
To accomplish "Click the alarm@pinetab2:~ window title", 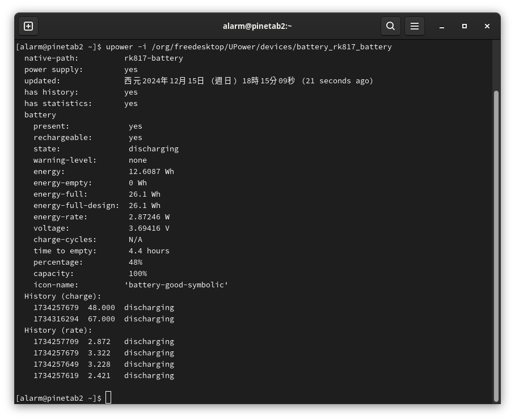I will 257,26.
